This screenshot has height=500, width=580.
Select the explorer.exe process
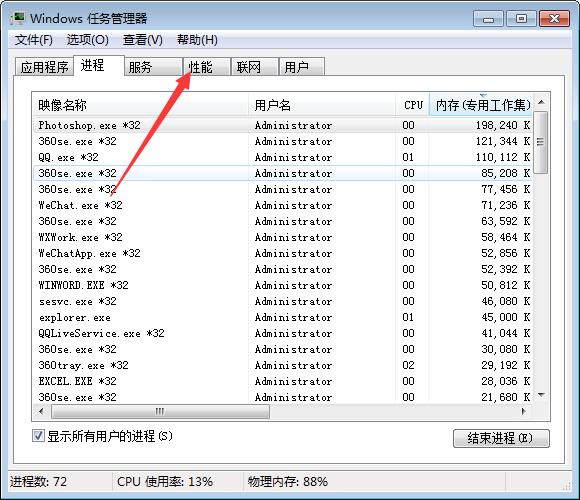click(283, 317)
